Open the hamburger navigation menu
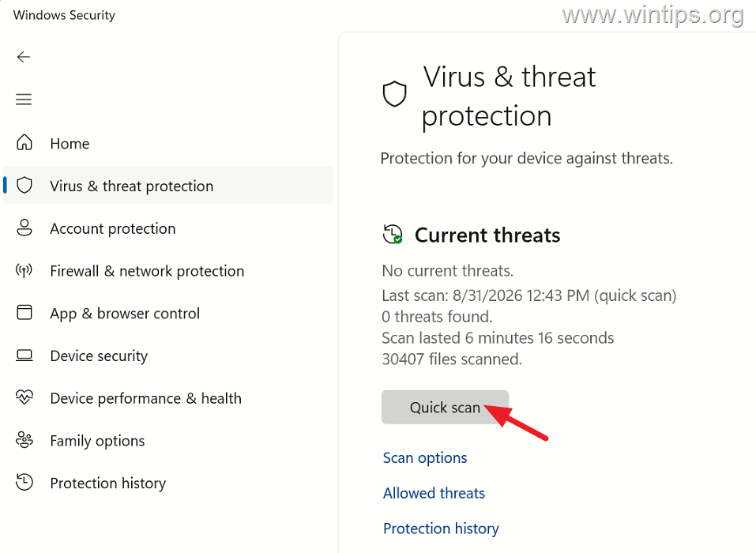756x553 pixels. pyautogui.click(x=24, y=100)
